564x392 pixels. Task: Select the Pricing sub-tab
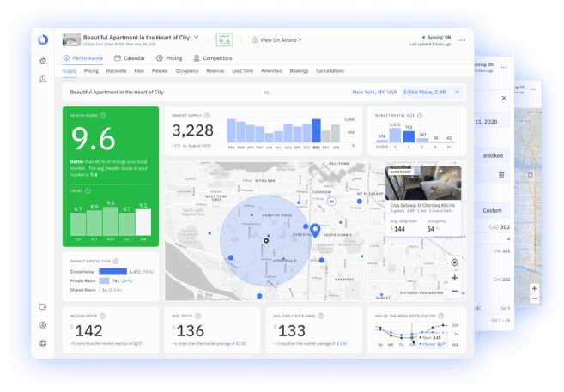coord(91,71)
